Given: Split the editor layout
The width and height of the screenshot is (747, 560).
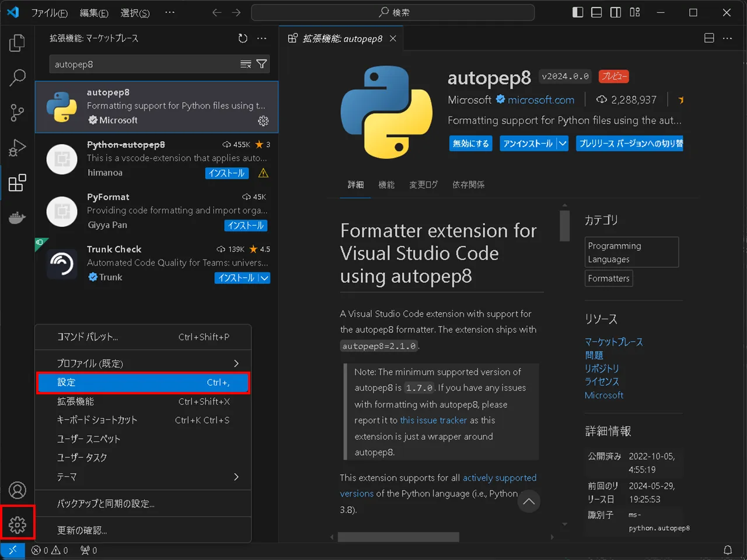Looking at the screenshot, I should click(709, 38).
